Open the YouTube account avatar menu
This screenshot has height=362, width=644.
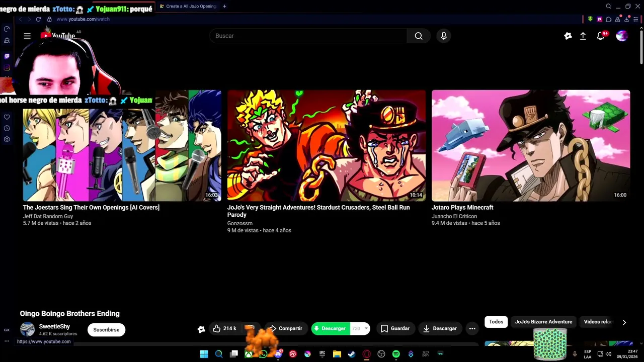point(622,36)
